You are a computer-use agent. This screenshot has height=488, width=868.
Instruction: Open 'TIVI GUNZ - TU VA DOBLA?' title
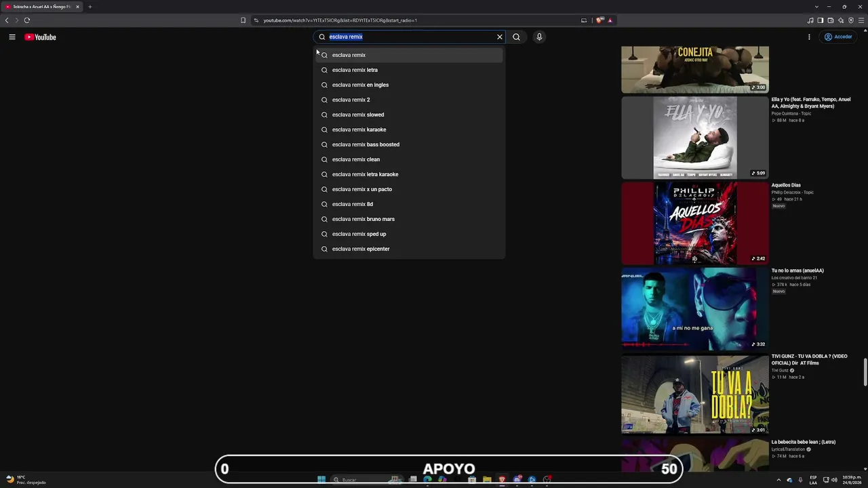810,359
